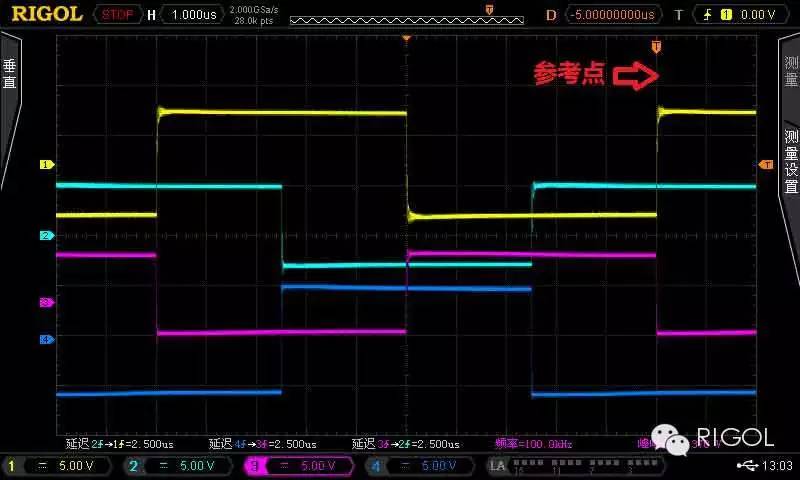Click the orange trigger level T marker at right edge
Viewport: 800px width, 480px height.
(766, 164)
